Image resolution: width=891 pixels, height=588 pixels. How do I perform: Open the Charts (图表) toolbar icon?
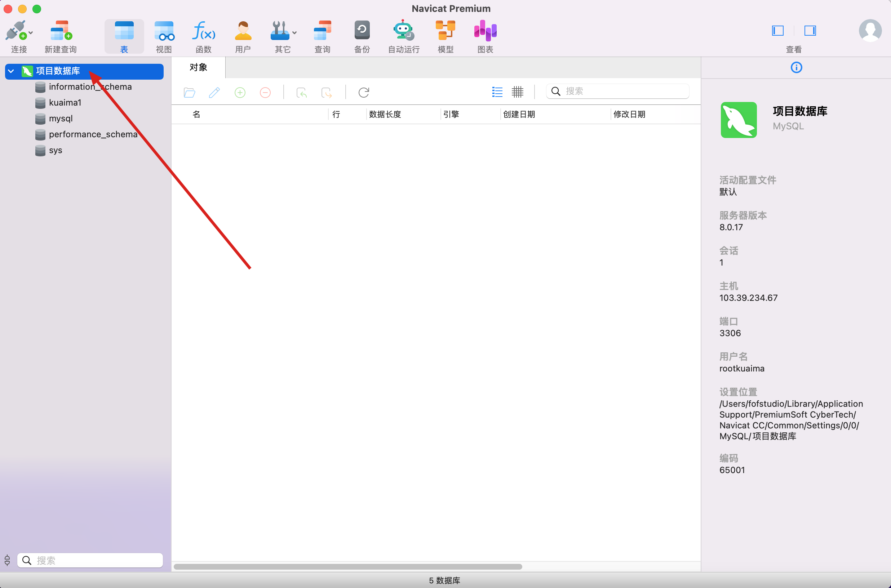[x=485, y=30]
